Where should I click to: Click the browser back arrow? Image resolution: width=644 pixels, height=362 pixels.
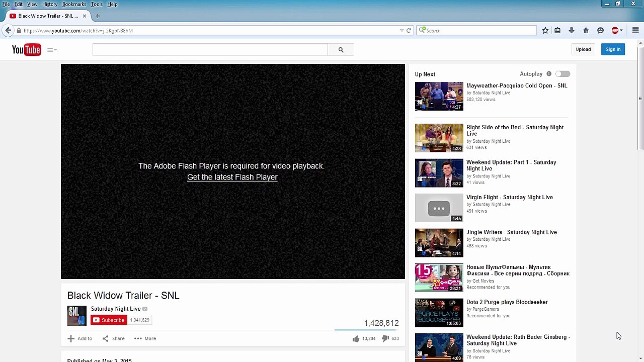8,31
